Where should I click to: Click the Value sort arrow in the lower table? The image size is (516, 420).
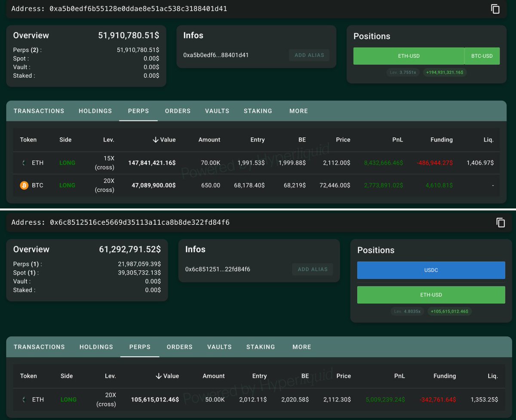pos(158,376)
